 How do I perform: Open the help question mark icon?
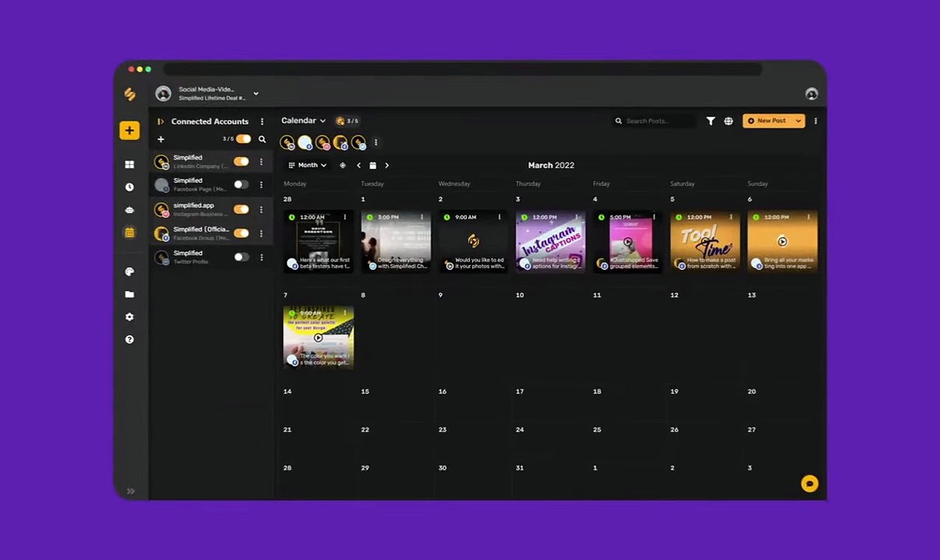click(x=129, y=340)
